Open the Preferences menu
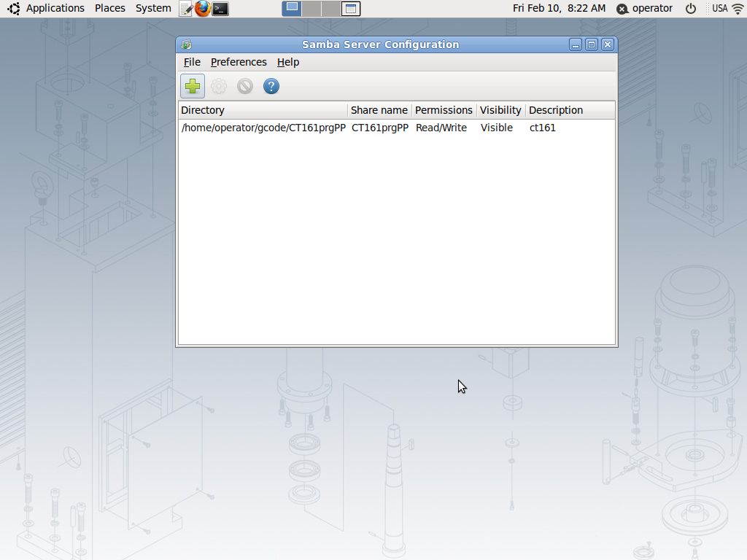This screenshot has height=560, width=747. (x=239, y=63)
